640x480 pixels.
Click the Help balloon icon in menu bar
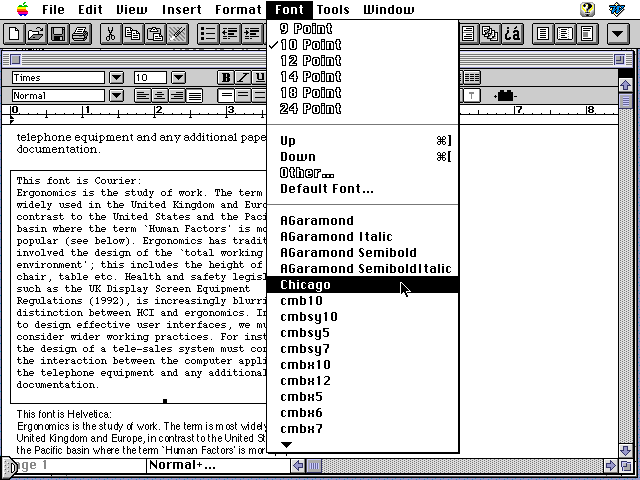(587, 9)
